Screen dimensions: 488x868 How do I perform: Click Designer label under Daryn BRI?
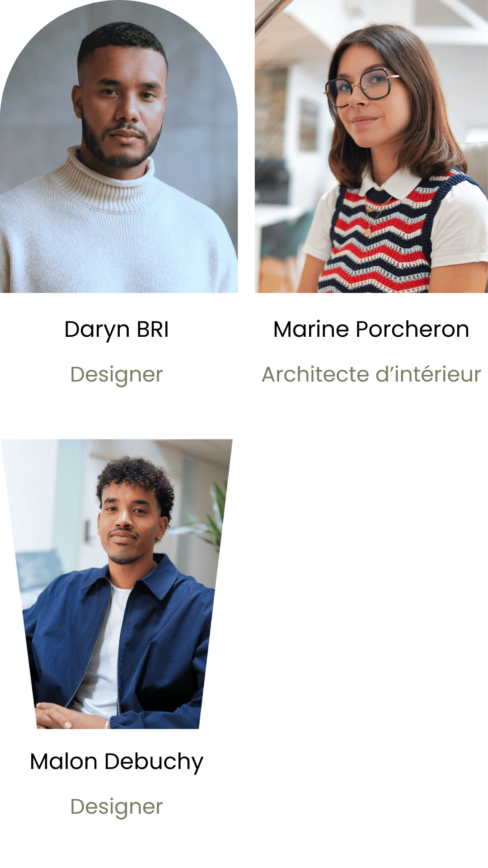pyautogui.click(x=117, y=375)
